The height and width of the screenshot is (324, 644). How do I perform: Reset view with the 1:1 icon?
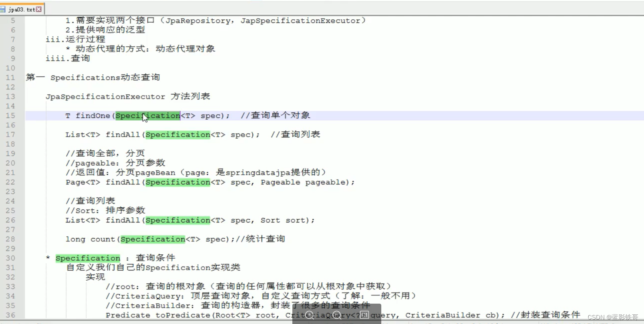pyautogui.click(x=364, y=315)
